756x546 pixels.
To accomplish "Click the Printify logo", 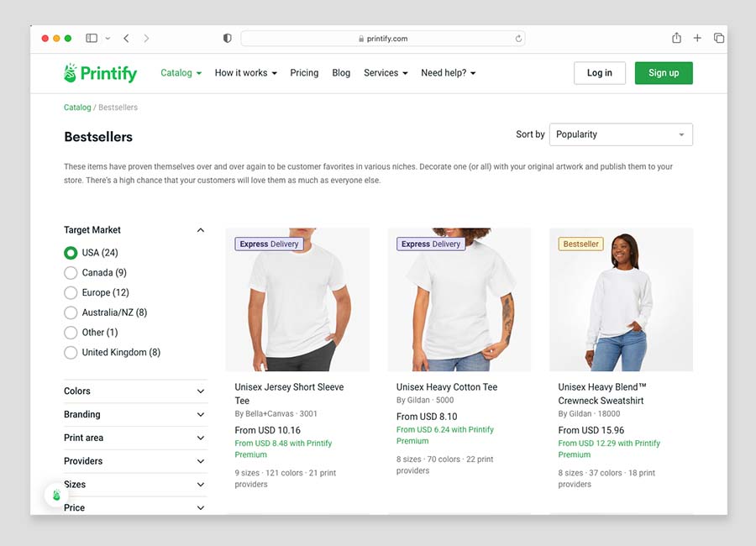I will [x=99, y=73].
